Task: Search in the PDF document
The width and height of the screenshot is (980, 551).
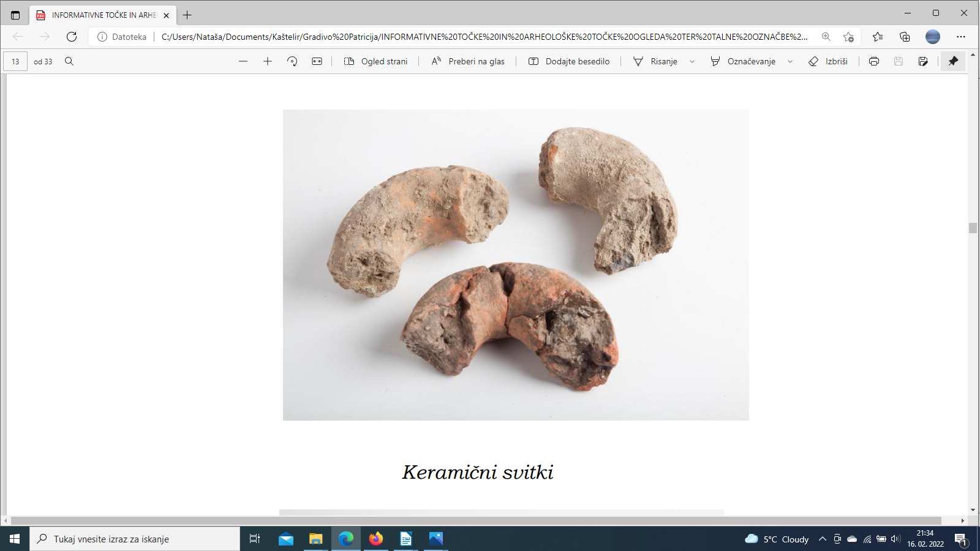Action: point(69,61)
